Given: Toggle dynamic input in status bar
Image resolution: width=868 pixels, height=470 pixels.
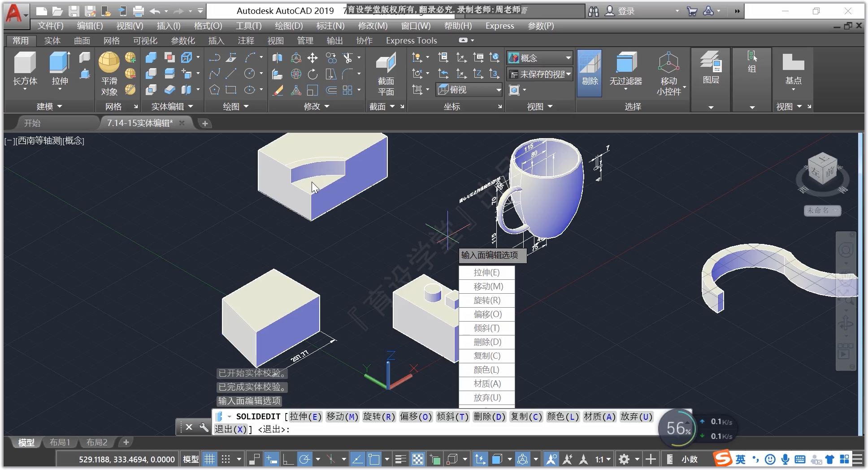Looking at the screenshot, I should [271, 459].
